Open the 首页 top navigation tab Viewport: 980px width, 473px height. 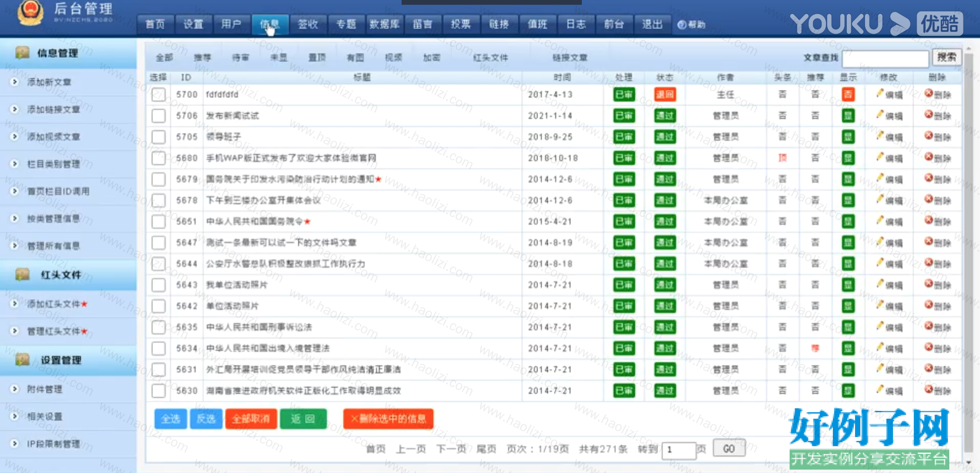pyautogui.click(x=155, y=24)
